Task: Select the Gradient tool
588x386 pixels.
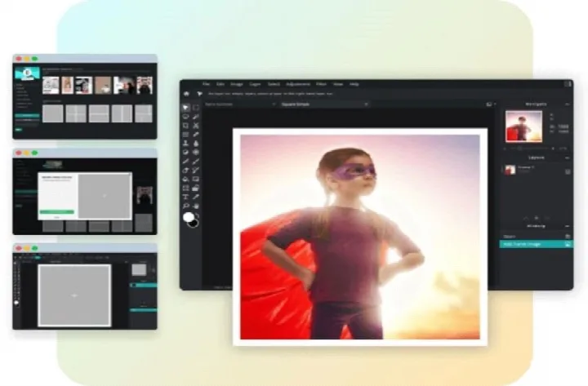Action: point(196,180)
